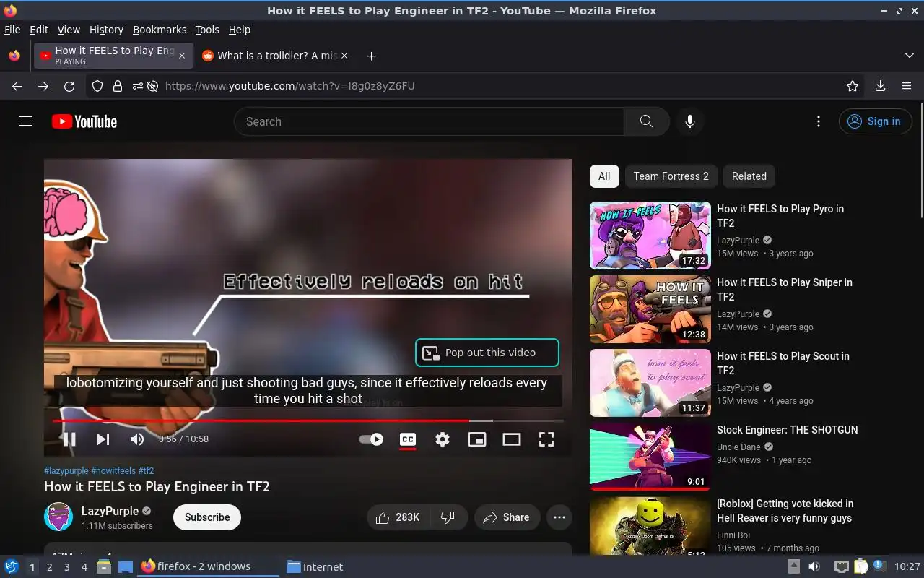Skip to the next video

click(x=103, y=439)
